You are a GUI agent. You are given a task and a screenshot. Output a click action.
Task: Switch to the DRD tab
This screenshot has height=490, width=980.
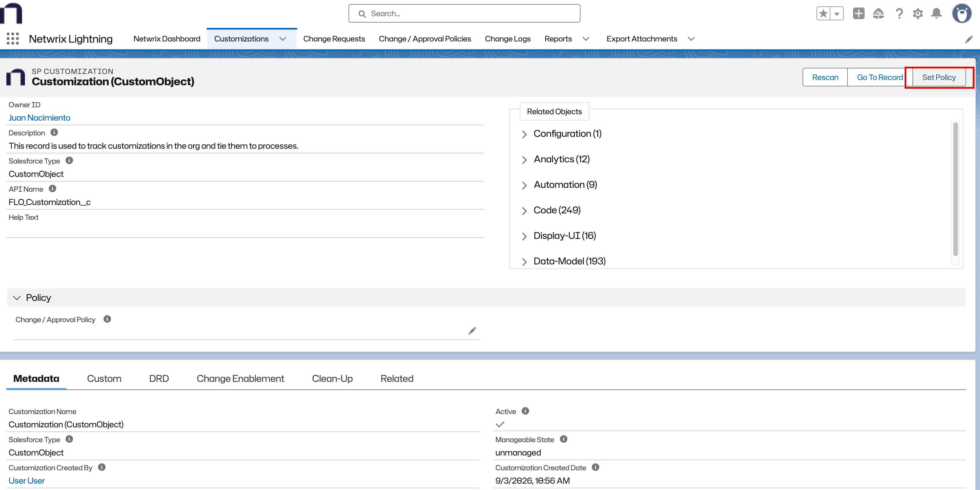[x=159, y=379]
